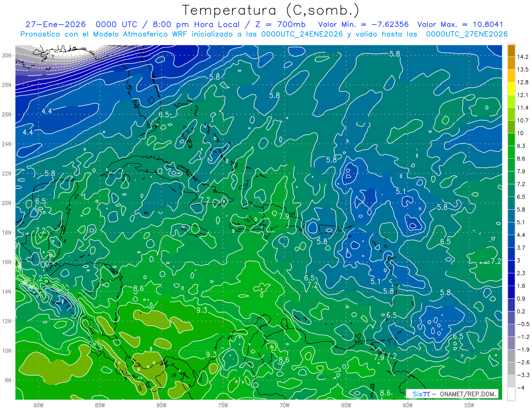Click the Valor Min. = -7.62356 readout
The height and width of the screenshot is (411, 532).
click(x=364, y=24)
